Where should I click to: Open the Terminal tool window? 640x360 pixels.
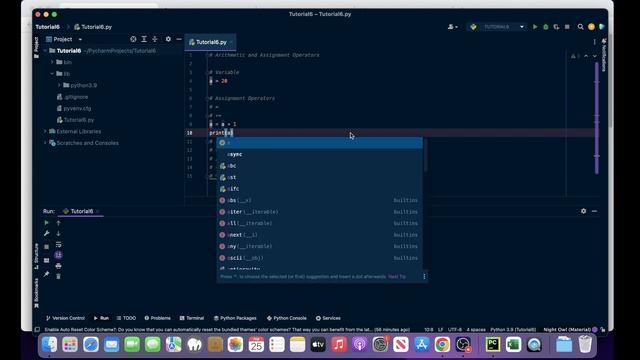[192, 318]
